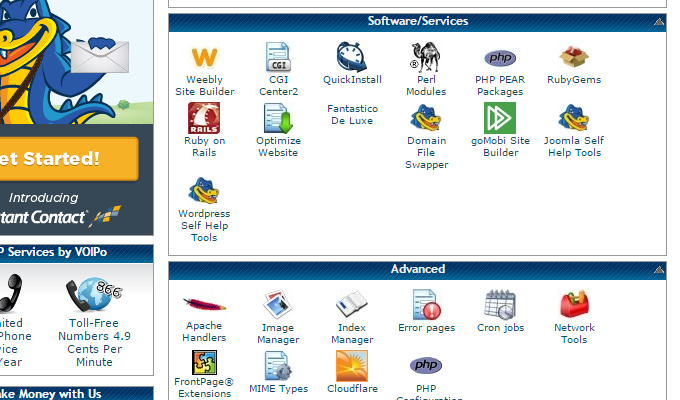Click the envelope mail image in banner
This screenshot has height=400, width=680.
click(100, 55)
